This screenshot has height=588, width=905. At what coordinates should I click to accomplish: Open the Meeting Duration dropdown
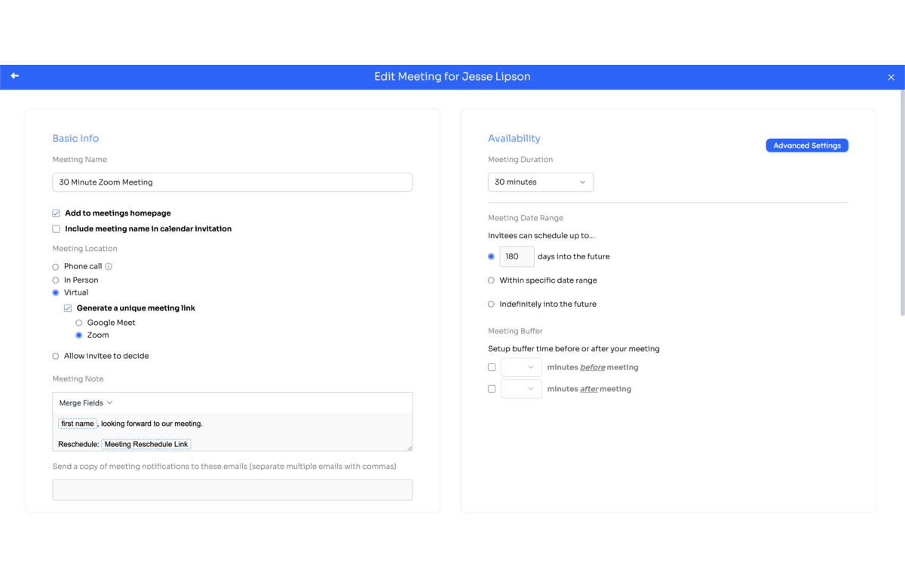(541, 182)
